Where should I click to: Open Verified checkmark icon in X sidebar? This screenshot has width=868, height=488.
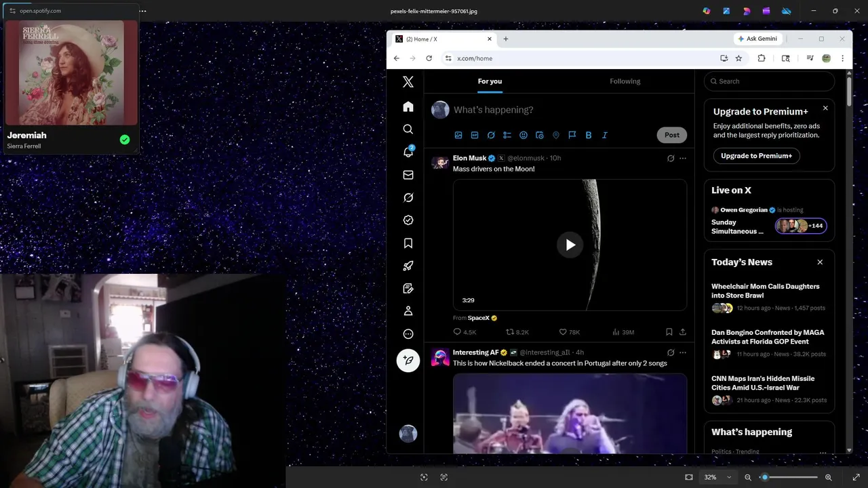(408, 220)
